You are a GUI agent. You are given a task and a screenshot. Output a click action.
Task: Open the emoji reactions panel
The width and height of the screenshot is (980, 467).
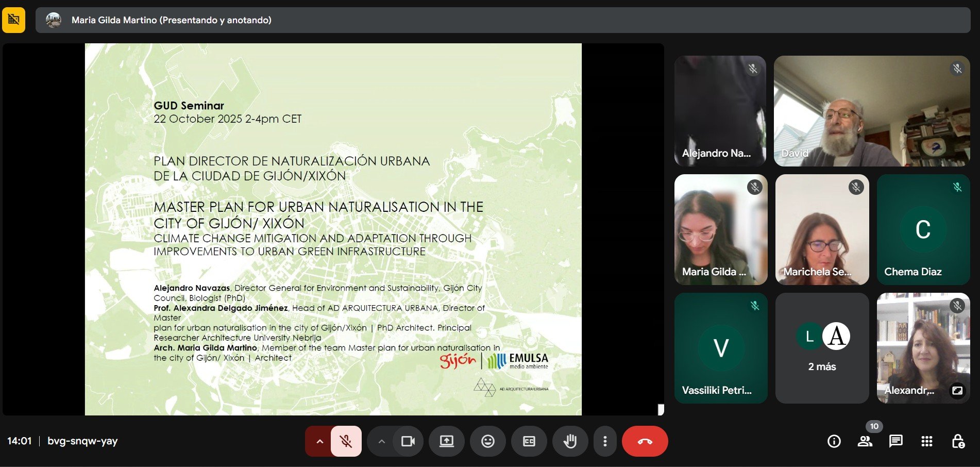(x=488, y=441)
